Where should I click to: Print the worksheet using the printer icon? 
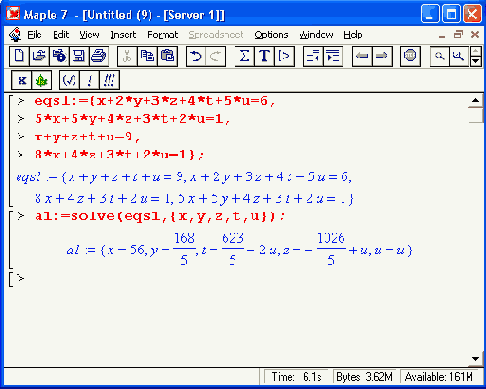[99, 56]
